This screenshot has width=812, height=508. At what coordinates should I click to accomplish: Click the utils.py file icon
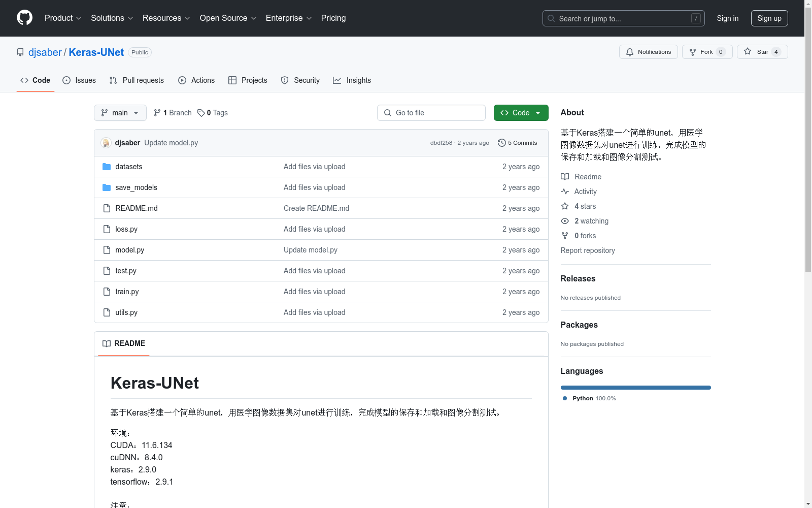tap(107, 312)
